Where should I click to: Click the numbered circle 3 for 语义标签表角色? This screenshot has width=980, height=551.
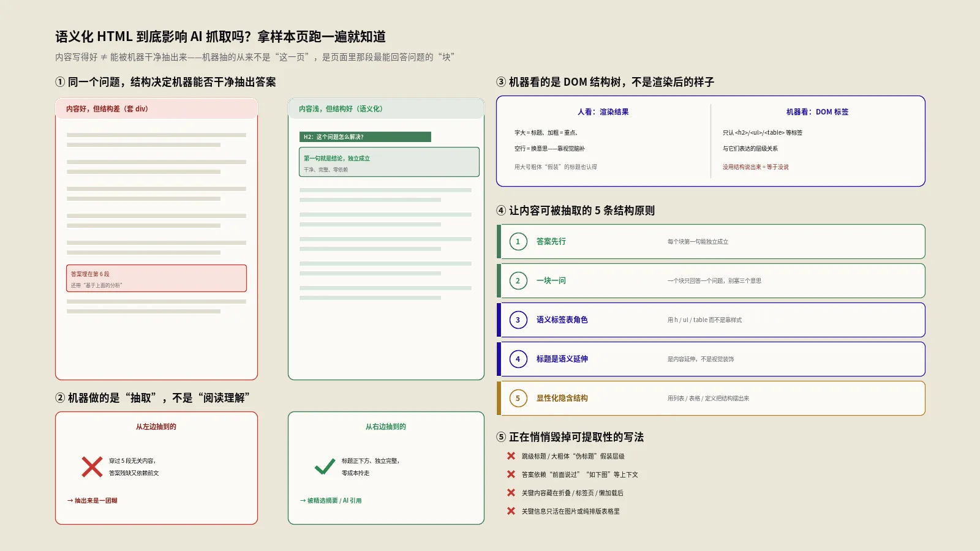click(x=518, y=320)
